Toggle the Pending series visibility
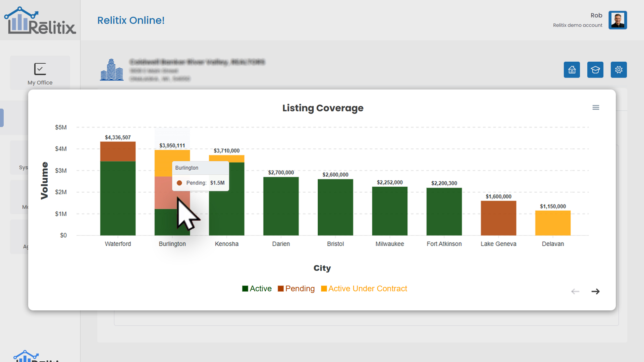644x362 pixels. tap(296, 289)
